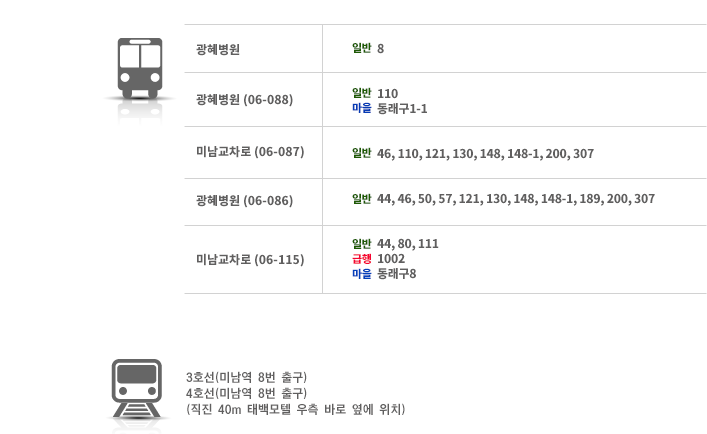707x434 pixels.
Task: Click the bus list starting with 46, 110, 121
Action: pos(485,154)
